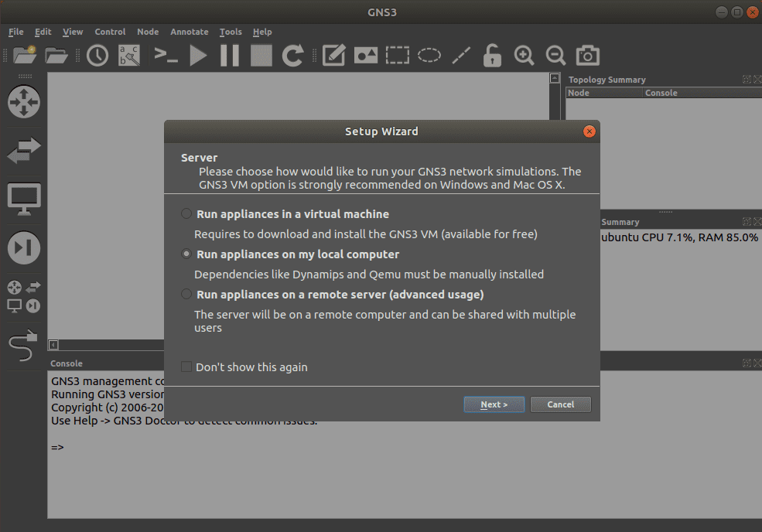
Task: Open the View menu
Action: [73, 32]
